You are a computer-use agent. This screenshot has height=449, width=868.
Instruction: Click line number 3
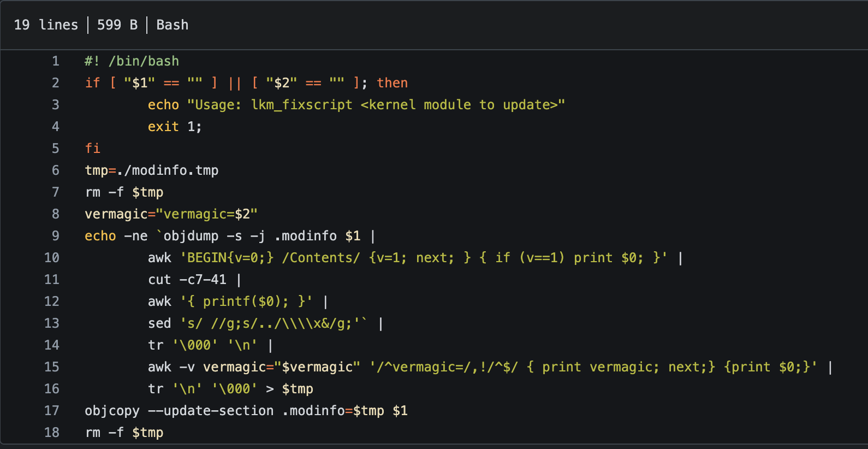56,105
